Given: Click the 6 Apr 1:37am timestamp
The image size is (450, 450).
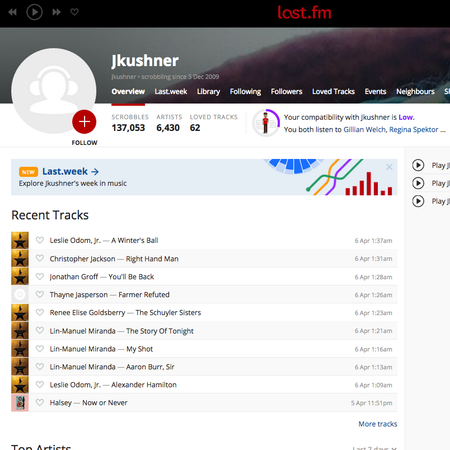Looking at the screenshot, I should (x=373, y=241).
